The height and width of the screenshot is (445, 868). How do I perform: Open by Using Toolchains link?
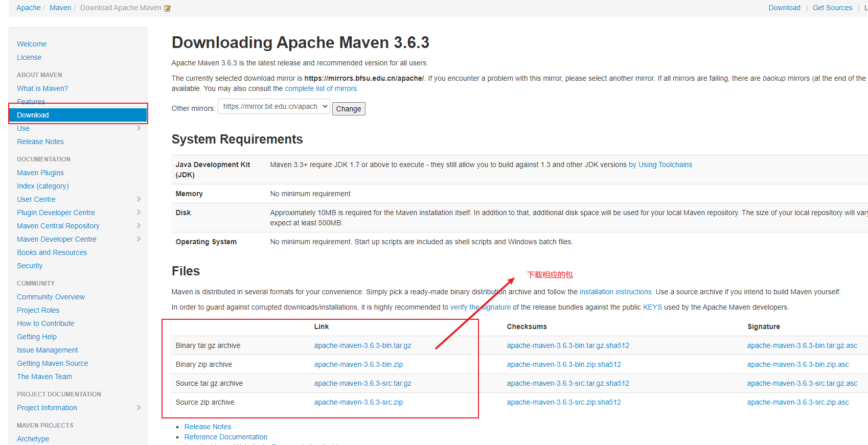[x=660, y=165]
